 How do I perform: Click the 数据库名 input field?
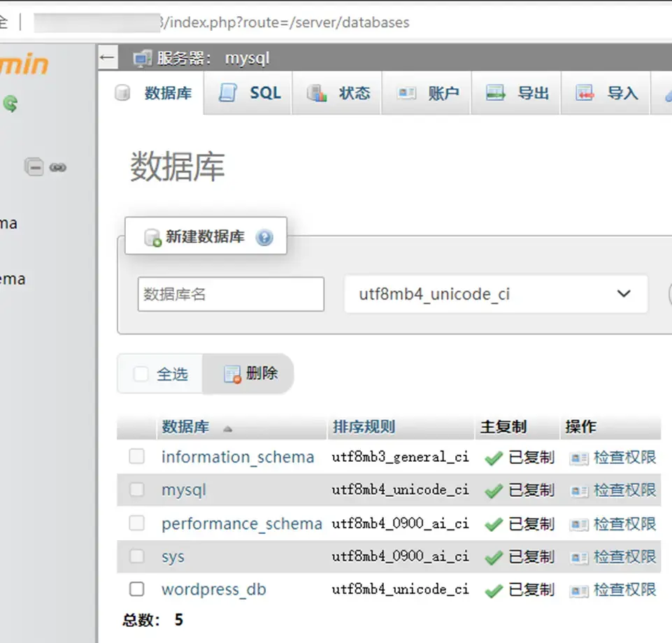(230, 294)
